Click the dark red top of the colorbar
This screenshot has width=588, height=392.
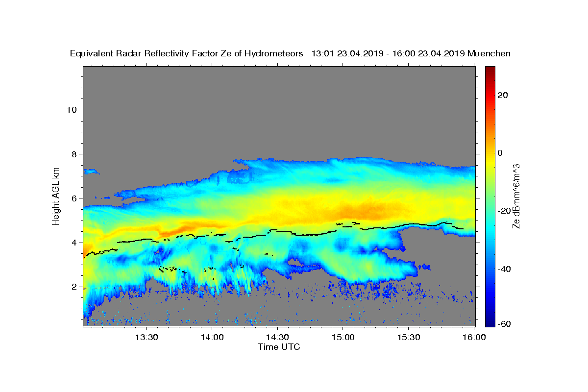(490, 71)
